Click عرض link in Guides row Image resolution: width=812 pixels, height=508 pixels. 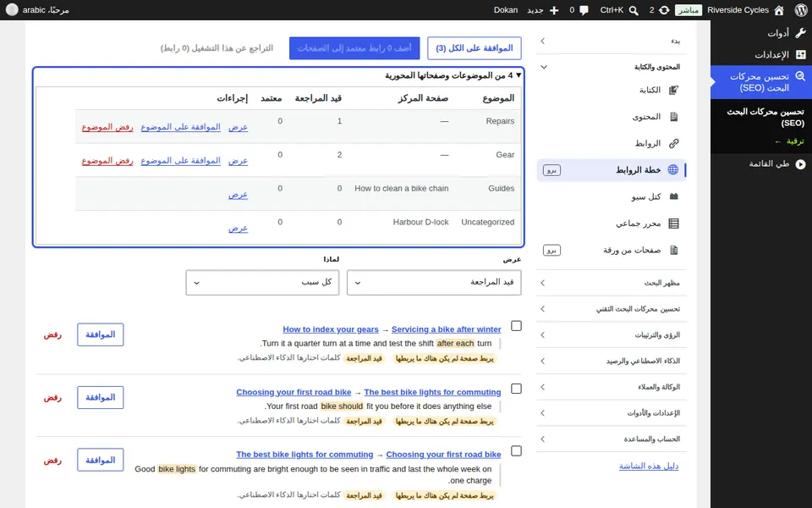(239, 195)
